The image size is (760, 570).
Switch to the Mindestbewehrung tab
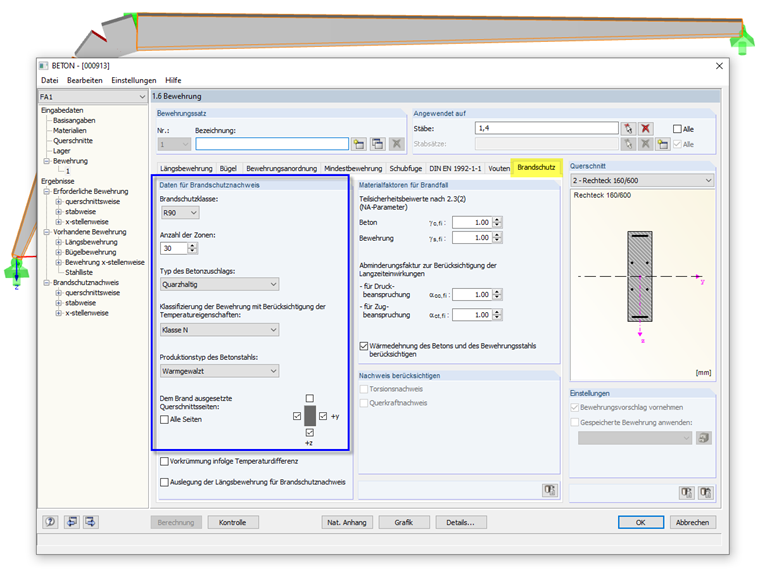click(x=353, y=168)
